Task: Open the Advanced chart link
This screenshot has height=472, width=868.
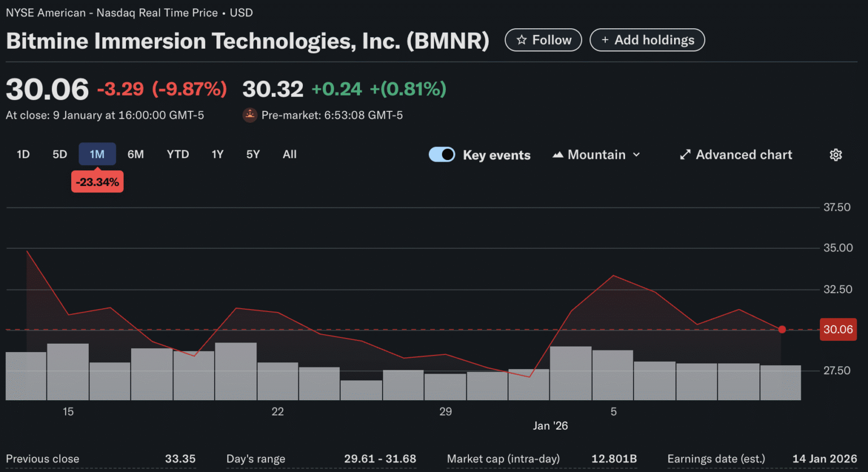Action: click(x=735, y=154)
